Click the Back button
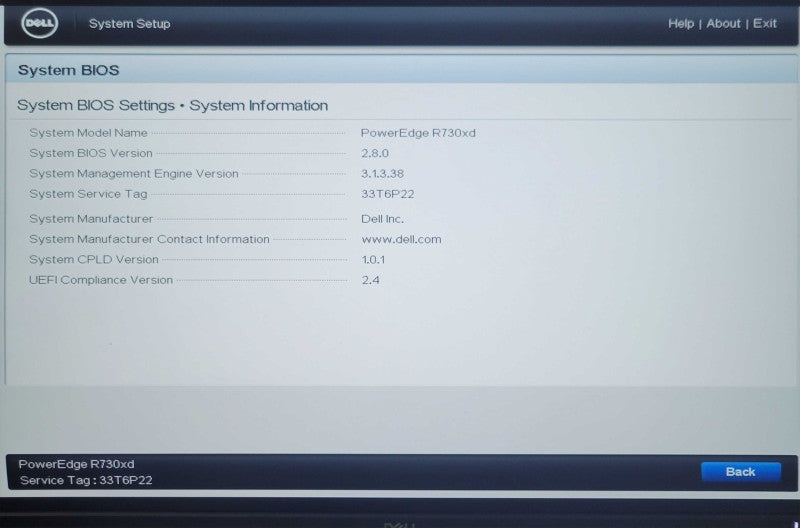Viewport: 800px width, 528px height. [740, 472]
